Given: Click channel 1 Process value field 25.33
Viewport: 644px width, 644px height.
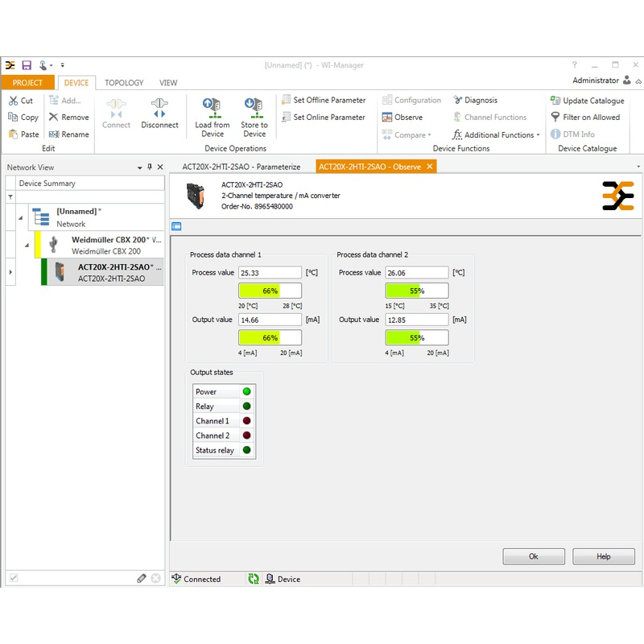Looking at the screenshot, I should (270, 273).
